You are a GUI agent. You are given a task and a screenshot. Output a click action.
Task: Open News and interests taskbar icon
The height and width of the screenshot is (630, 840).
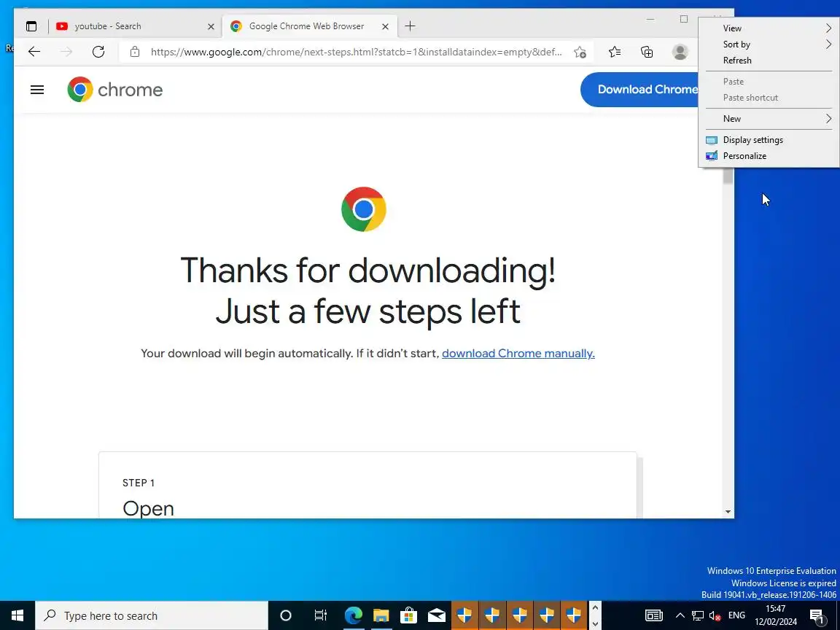(x=654, y=615)
